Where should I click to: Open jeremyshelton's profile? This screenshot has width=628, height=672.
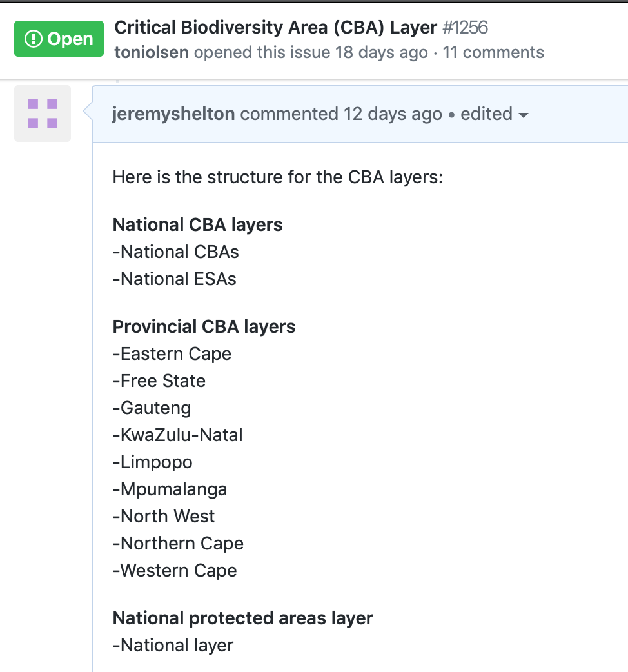point(172,114)
